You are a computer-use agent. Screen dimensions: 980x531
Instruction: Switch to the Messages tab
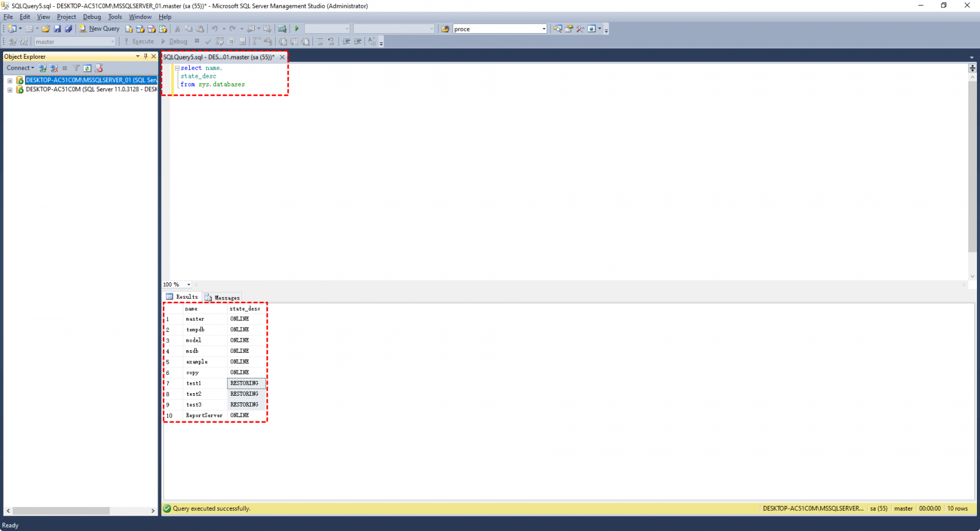[x=222, y=298]
